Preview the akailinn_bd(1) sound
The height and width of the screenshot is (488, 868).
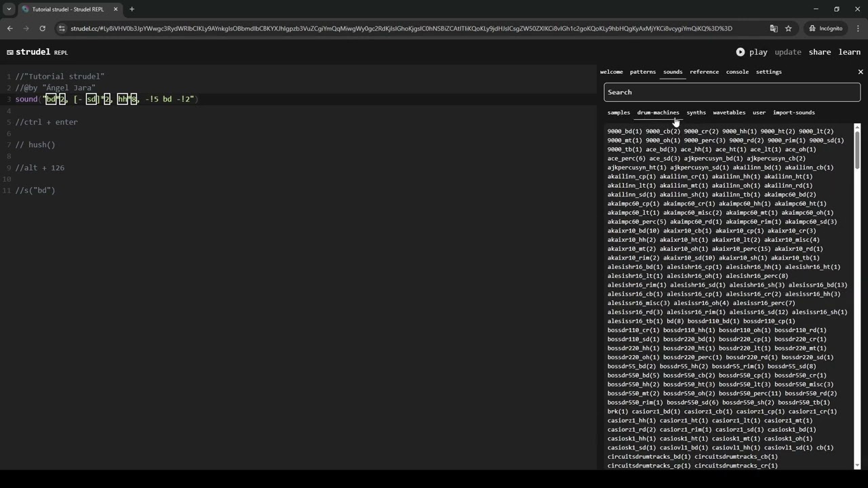point(757,167)
